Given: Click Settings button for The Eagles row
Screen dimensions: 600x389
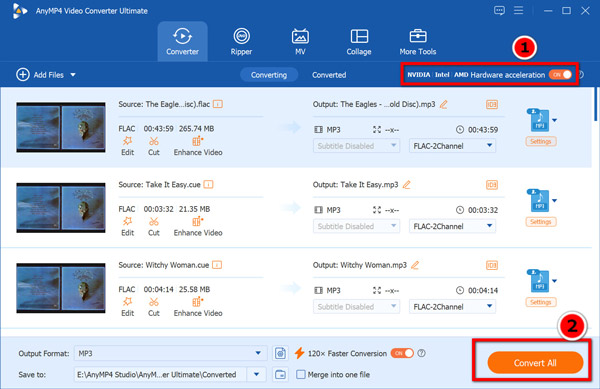Looking at the screenshot, I should [x=541, y=142].
